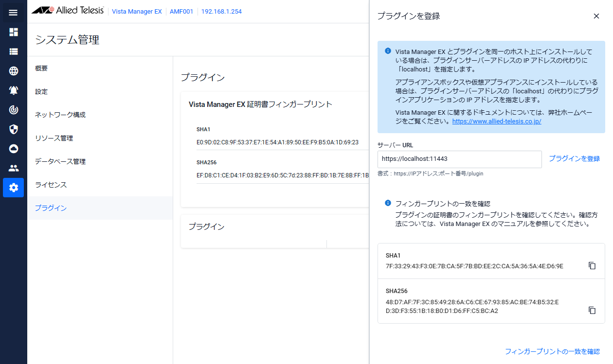Copy the plugin SHA256 fingerprint

592,310
